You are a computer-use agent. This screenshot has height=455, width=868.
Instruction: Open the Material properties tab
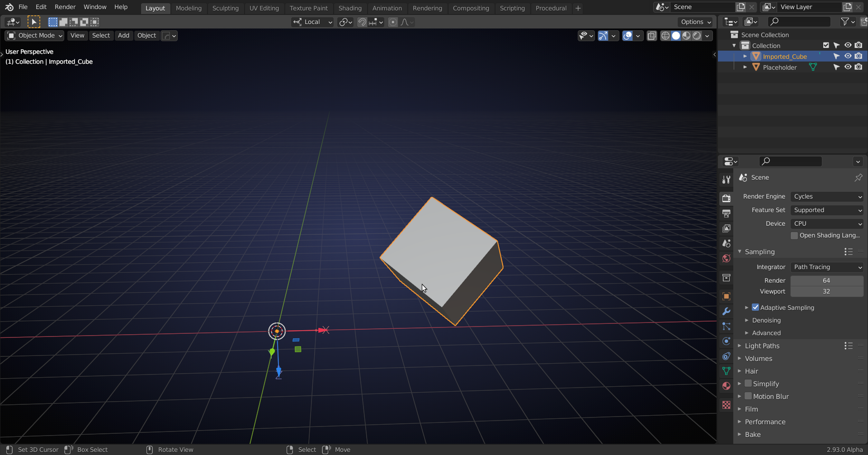tap(726, 386)
